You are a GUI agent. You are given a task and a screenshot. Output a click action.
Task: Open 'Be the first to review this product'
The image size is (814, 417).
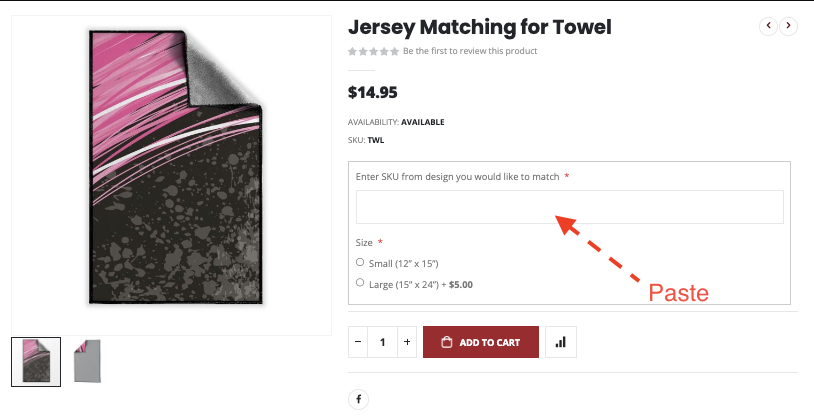click(470, 51)
